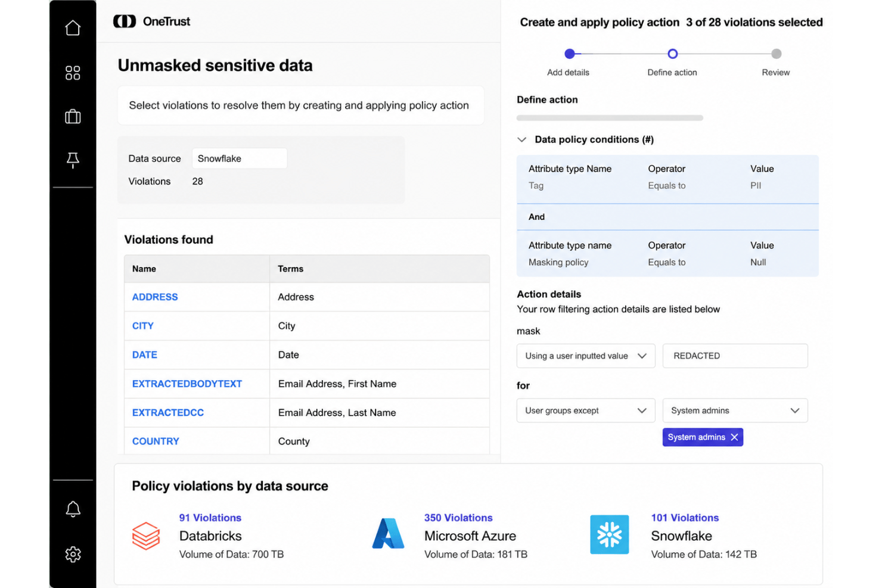Open the DATE violation link
Image resolution: width=882 pixels, height=588 pixels.
tap(145, 354)
